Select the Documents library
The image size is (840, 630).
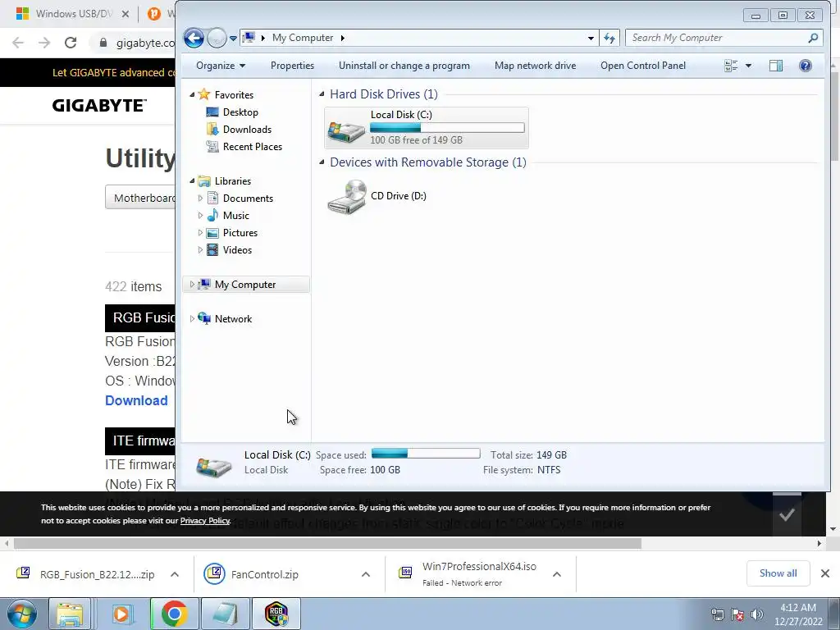click(248, 199)
